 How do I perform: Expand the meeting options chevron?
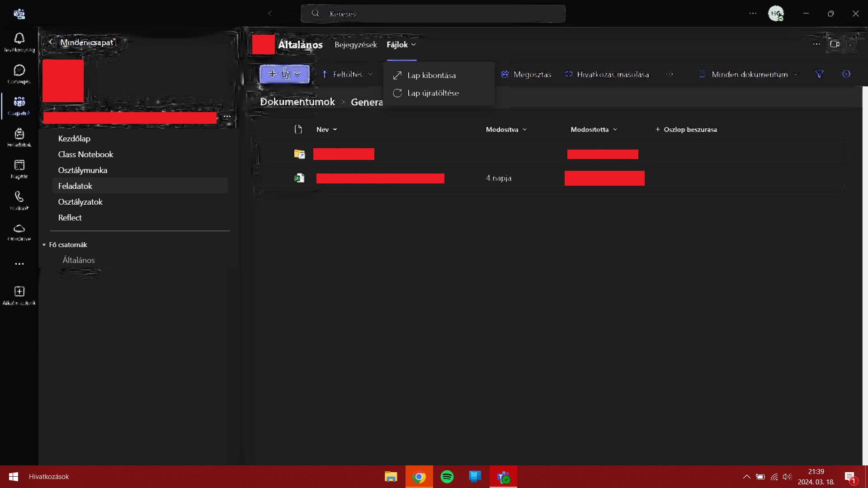(850, 44)
